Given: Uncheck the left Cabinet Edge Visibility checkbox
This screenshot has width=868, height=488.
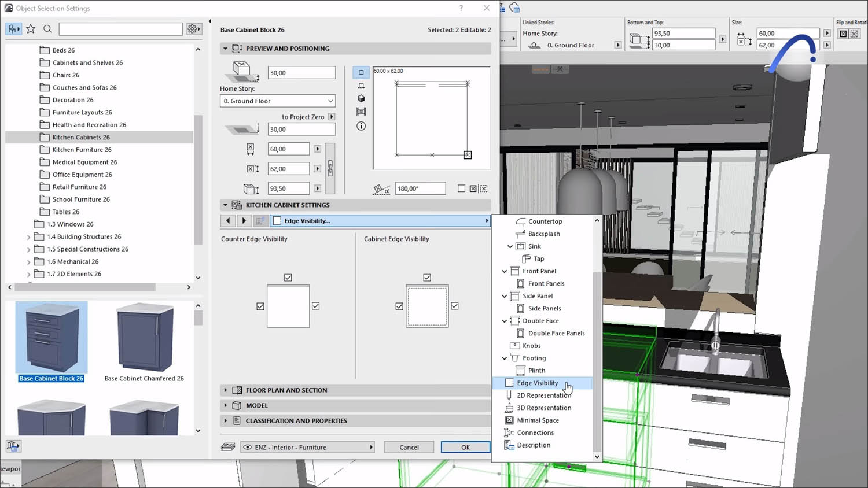Looking at the screenshot, I should tap(399, 306).
